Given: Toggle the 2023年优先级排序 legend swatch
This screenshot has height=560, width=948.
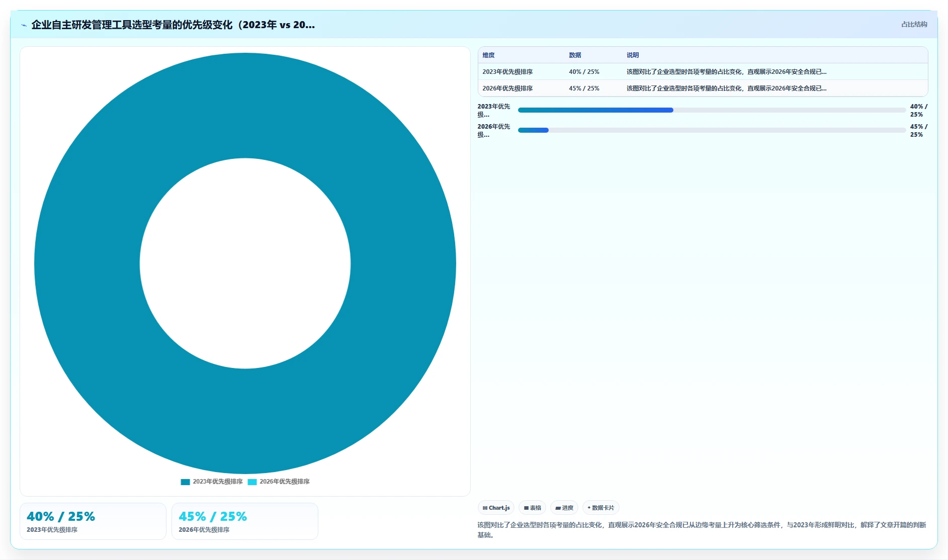Looking at the screenshot, I should [x=185, y=482].
